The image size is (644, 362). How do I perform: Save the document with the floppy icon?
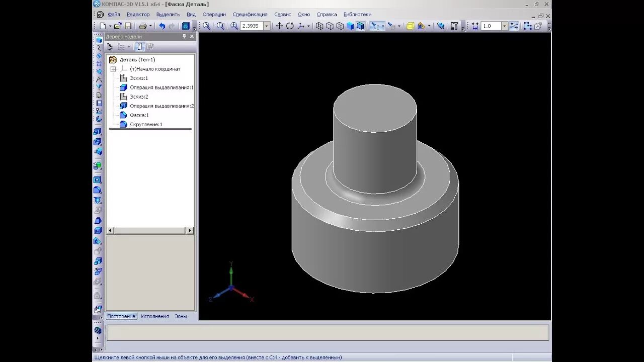[128, 26]
